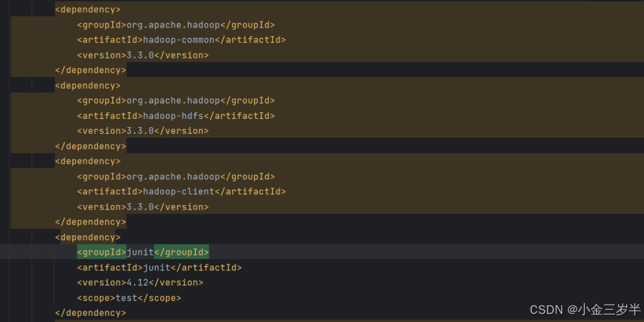Click the opening dependency tag above hadoop-hdfs groupId
This screenshot has height=322, width=644.
coord(88,85)
